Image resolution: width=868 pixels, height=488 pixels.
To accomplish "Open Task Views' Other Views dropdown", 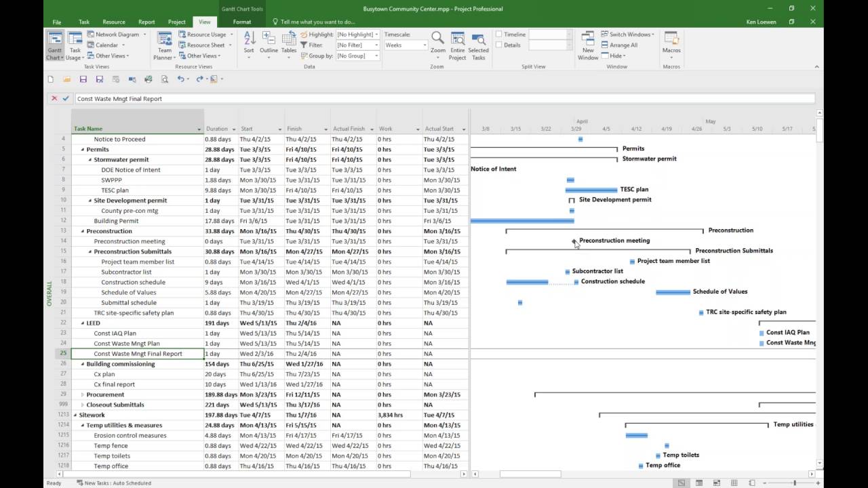I will pos(108,56).
